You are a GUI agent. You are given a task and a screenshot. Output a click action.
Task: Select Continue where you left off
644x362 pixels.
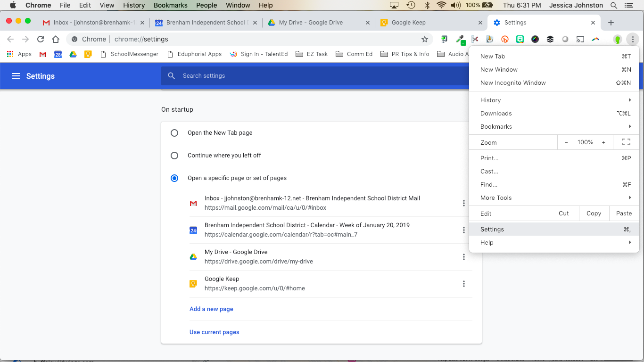pos(174,156)
